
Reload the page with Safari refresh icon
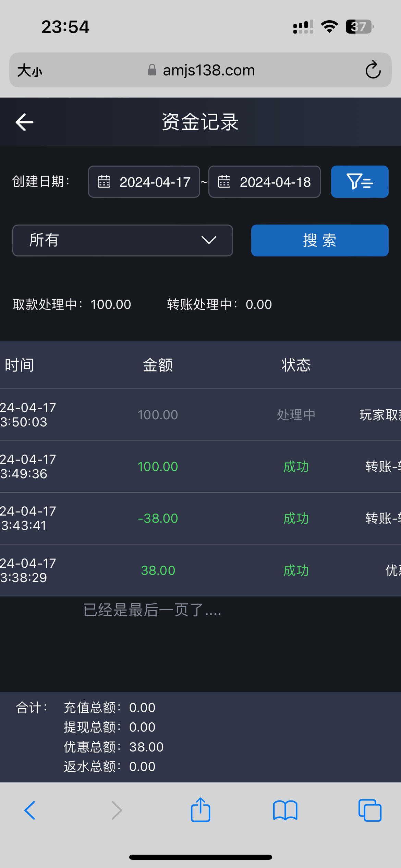(373, 70)
